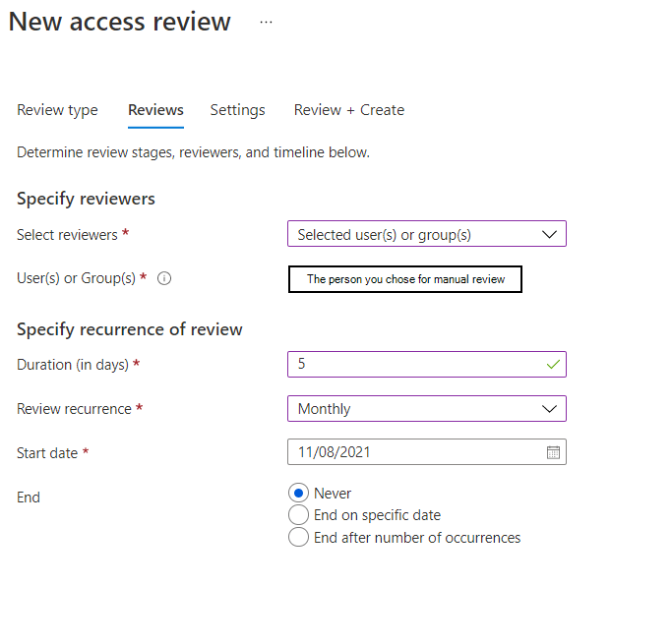Switch to the Review type tab
672x644 pixels.
tap(57, 110)
